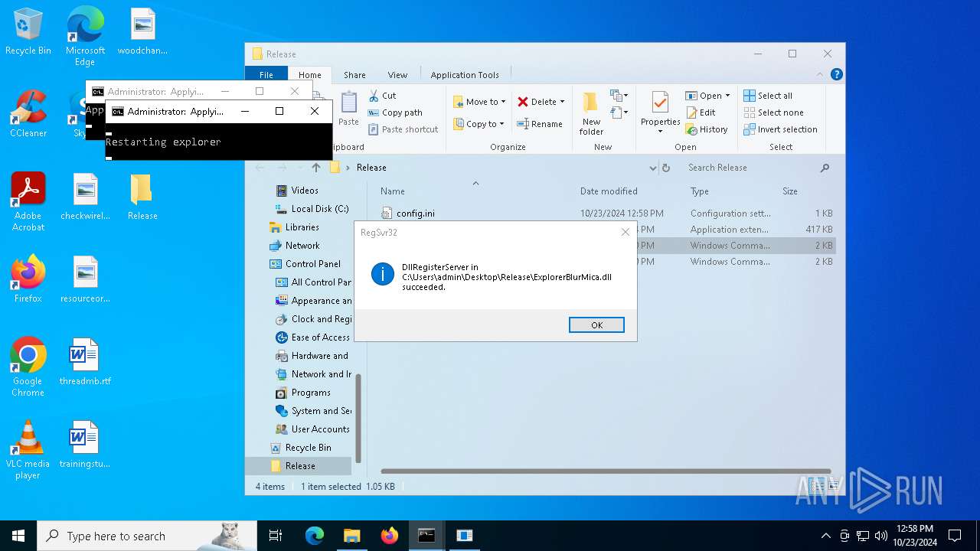Switch to the Command Prompt taskbar button

pyautogui.click(x=426, y=536)
